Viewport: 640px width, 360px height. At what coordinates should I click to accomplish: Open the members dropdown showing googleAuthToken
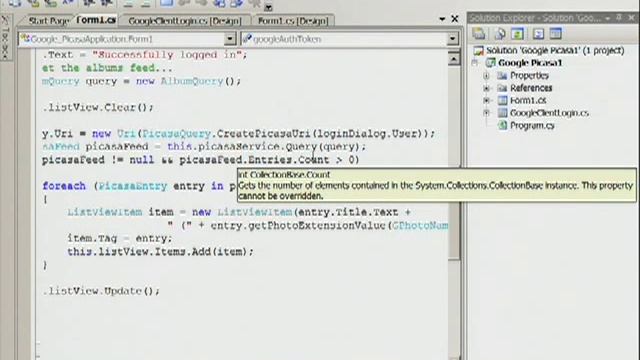[x=452, y=39]
